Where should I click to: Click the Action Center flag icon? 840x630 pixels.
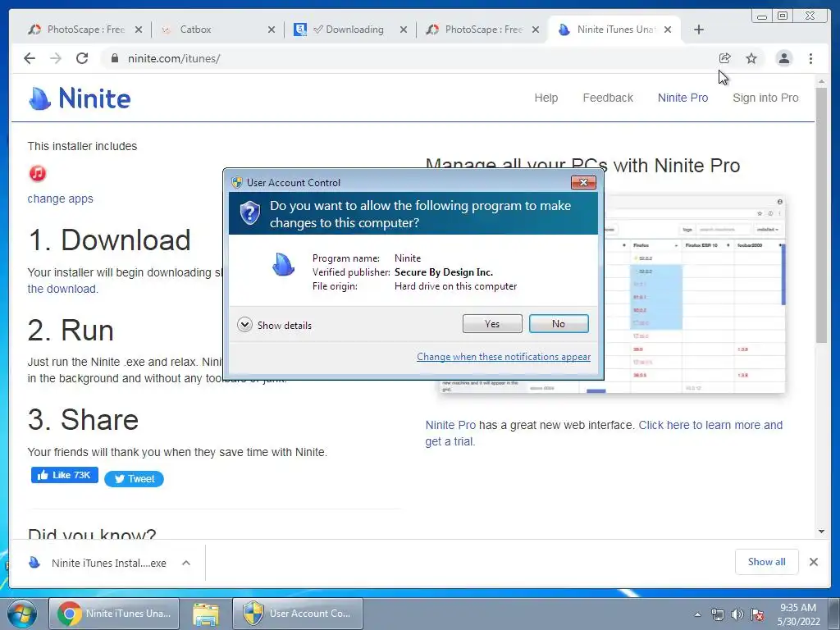pos(757,614)
